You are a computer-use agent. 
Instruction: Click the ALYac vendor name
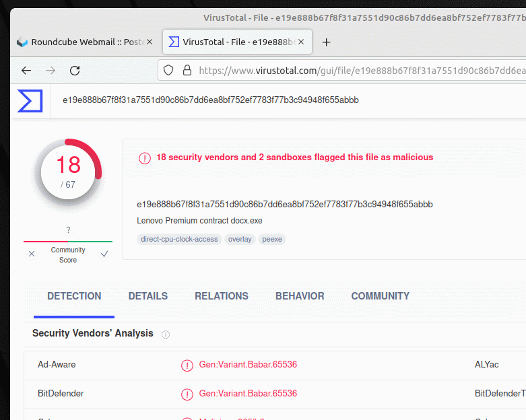(x=487, y=365)
